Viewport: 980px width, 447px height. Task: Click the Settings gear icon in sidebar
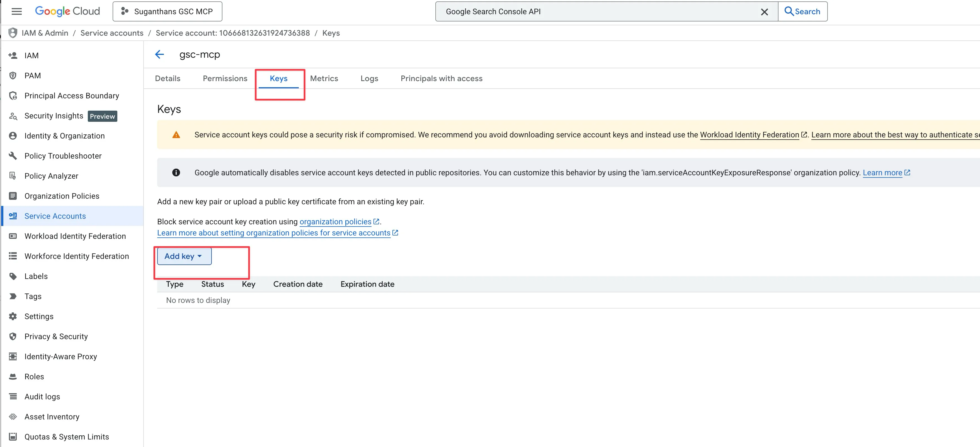click(13, 316)
